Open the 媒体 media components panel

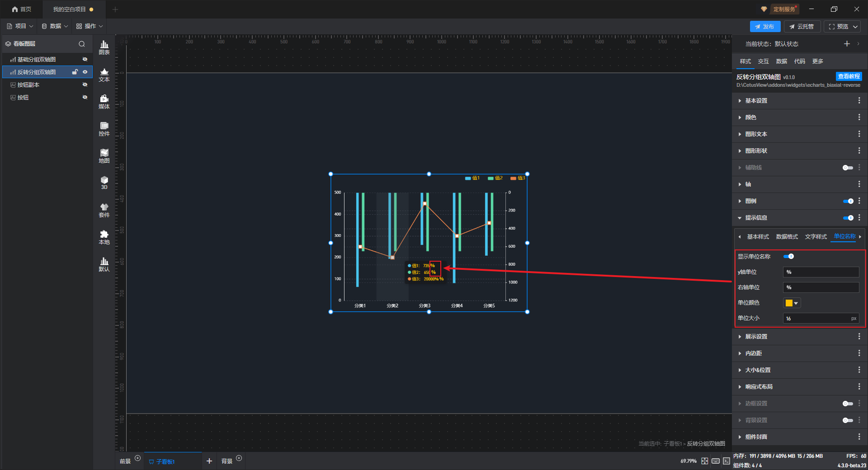tap(104, 102)
